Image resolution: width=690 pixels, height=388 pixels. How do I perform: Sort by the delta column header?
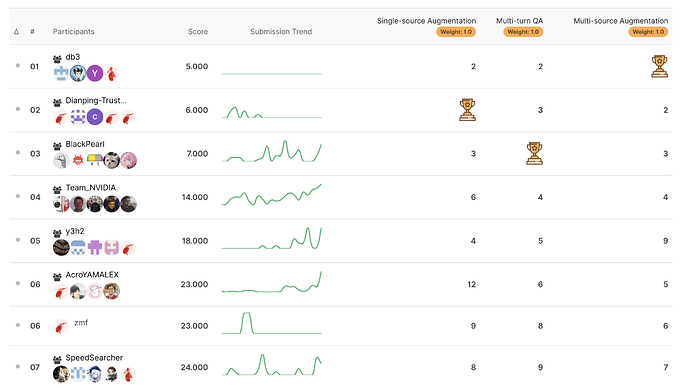coord(16,32)
